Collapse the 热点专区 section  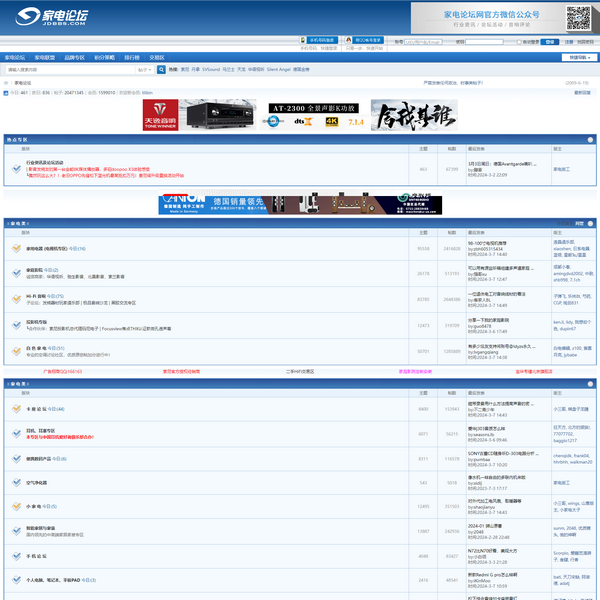[592, 139]
